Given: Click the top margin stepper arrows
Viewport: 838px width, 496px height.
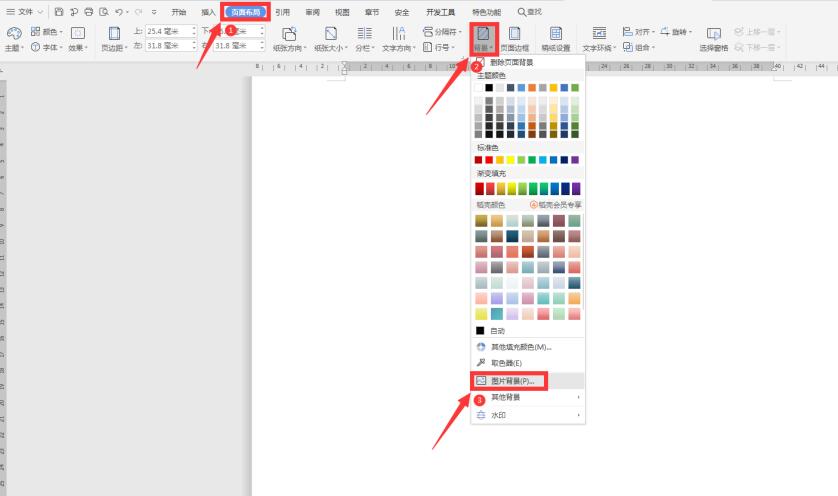Looking at the screenshot, I should tap(194, 32).
